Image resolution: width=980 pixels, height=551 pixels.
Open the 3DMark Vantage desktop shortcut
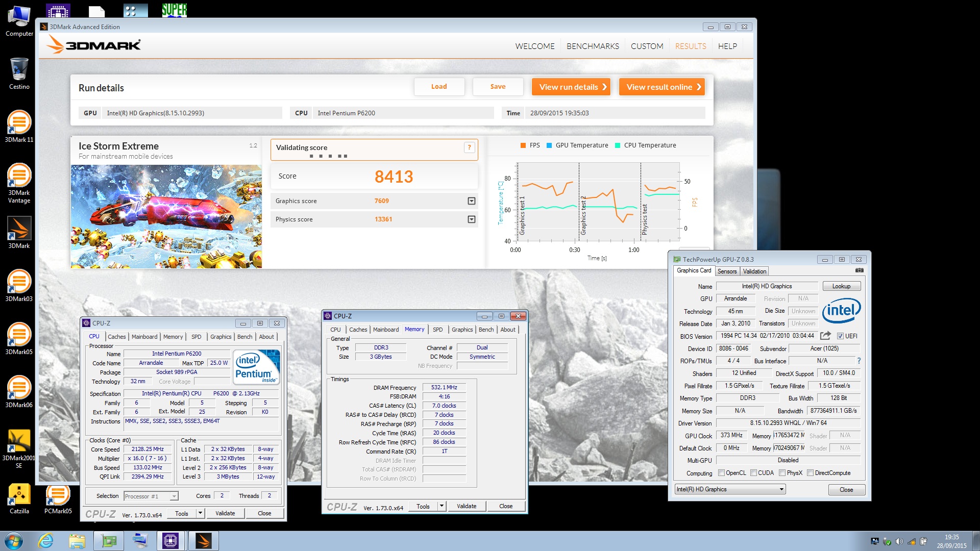click(x=19, y=183)
